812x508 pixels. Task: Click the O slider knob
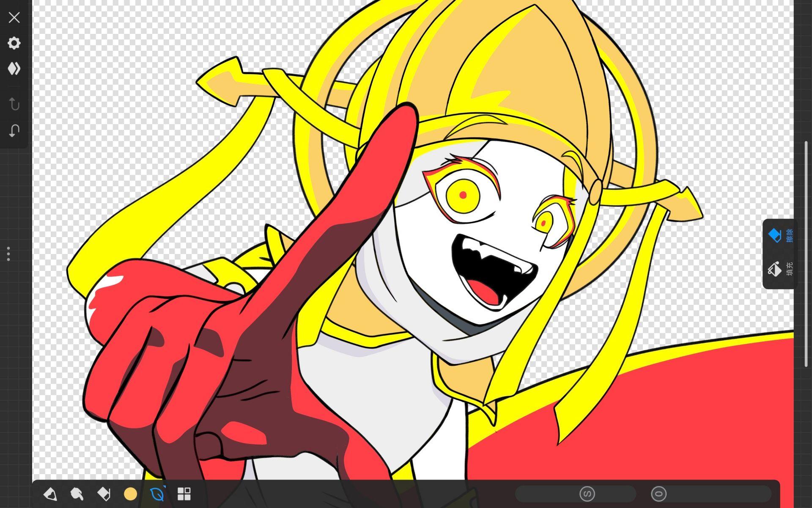coord(658,494)
